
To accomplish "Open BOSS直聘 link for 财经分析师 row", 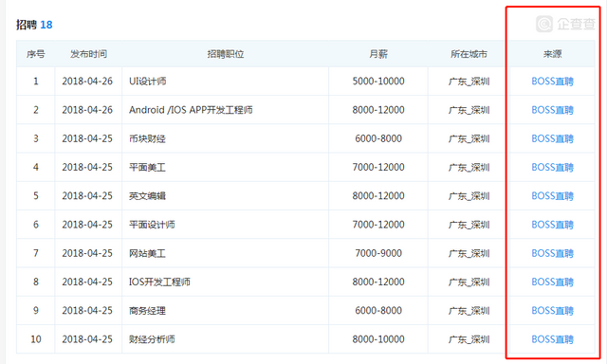I will 552,339.
